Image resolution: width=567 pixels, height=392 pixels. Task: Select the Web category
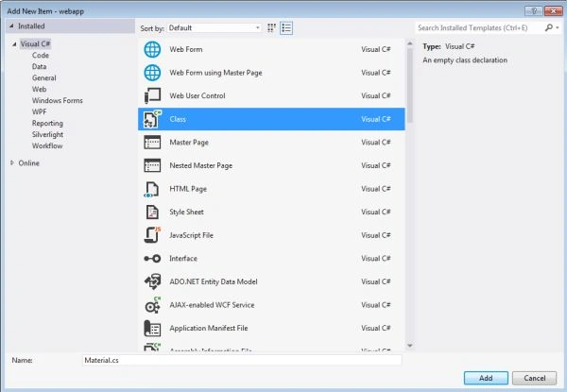coord(39,89)
